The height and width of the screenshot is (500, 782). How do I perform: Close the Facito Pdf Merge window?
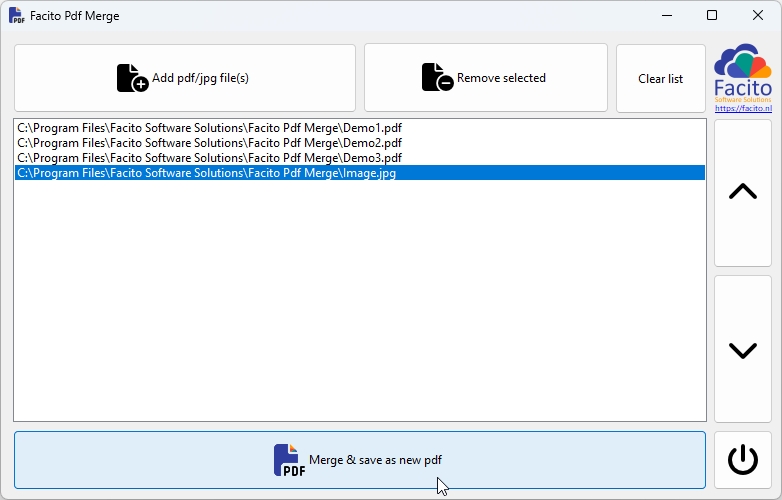(x=758, y=15)
